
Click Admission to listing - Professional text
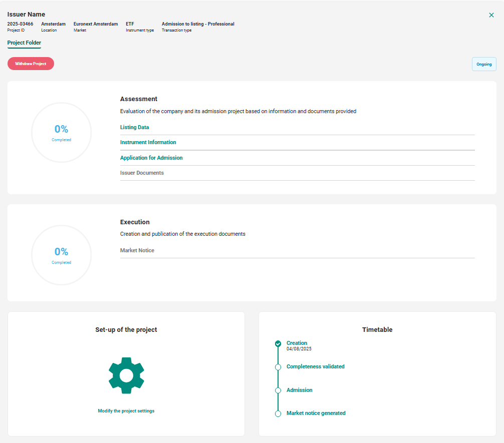click(198, 24)
